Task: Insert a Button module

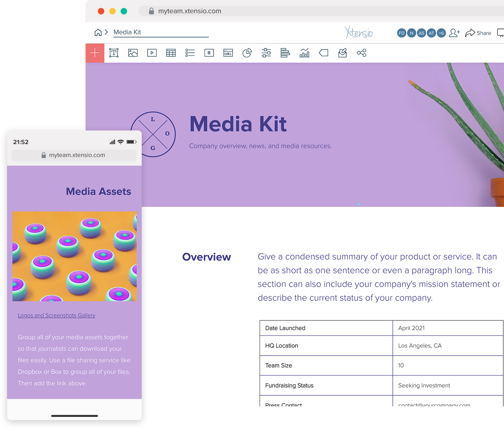Action: (x=209, y=53)
